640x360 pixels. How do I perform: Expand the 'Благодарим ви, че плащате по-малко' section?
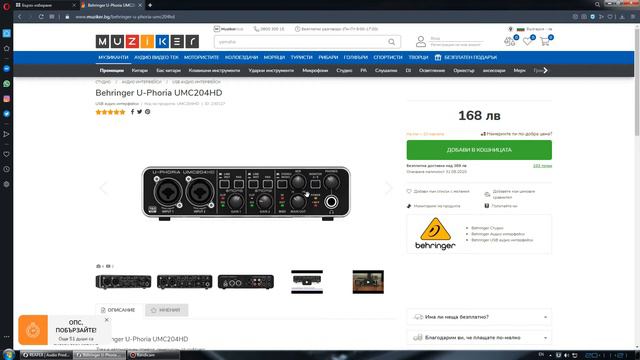click(479, 338)
